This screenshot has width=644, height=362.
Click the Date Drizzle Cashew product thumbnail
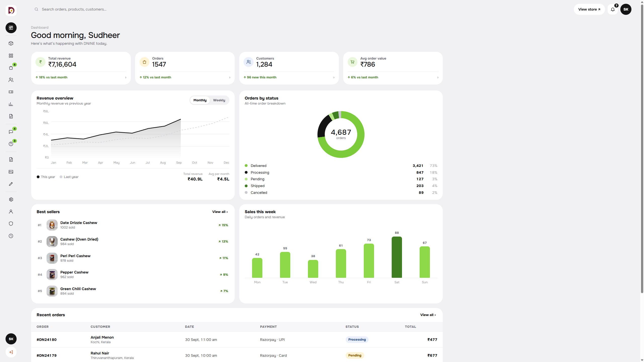[52, 225]
